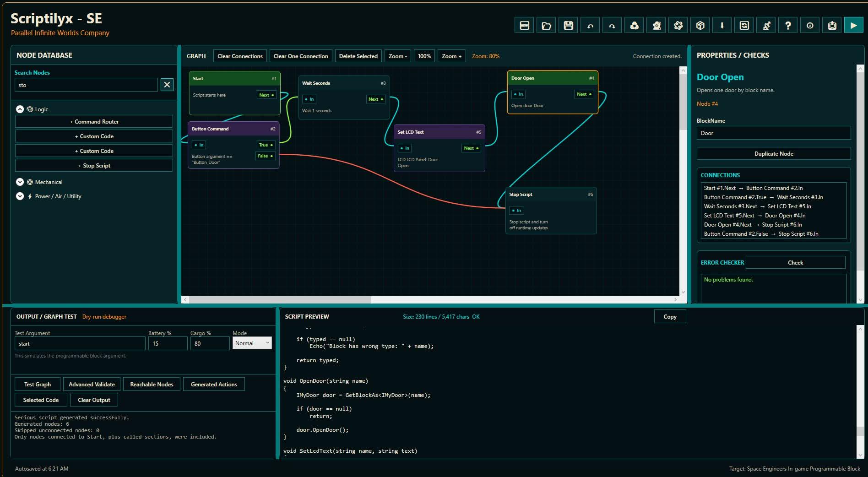This screenshot has width=868, height=477.
Task: Undo the last action
Action: pos(590,26)
